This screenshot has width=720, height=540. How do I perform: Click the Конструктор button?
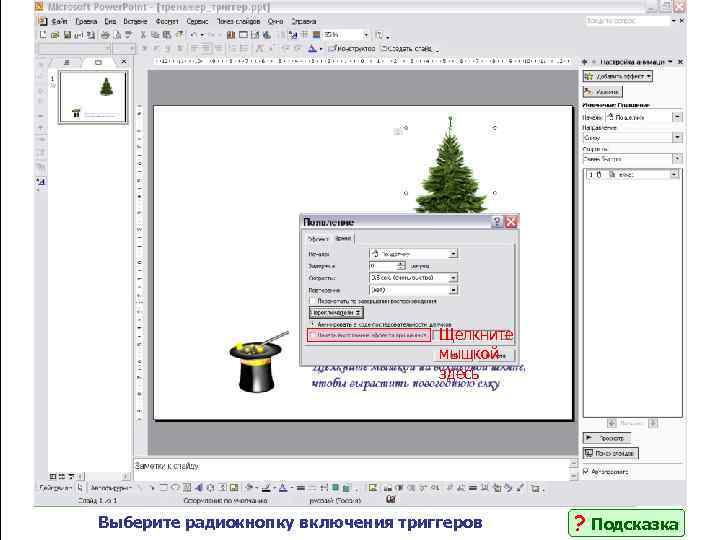point(352,48)
